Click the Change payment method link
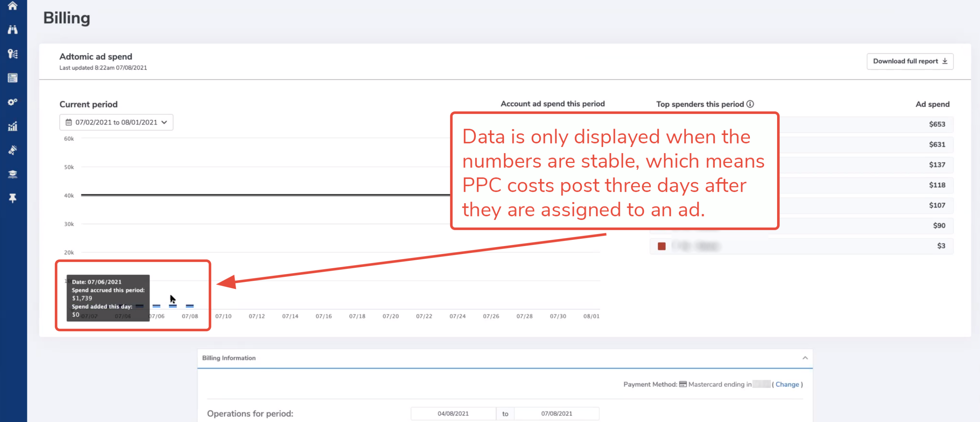This screenshot has height=422, width=980. pyautogui.click(x=787, y=385)
